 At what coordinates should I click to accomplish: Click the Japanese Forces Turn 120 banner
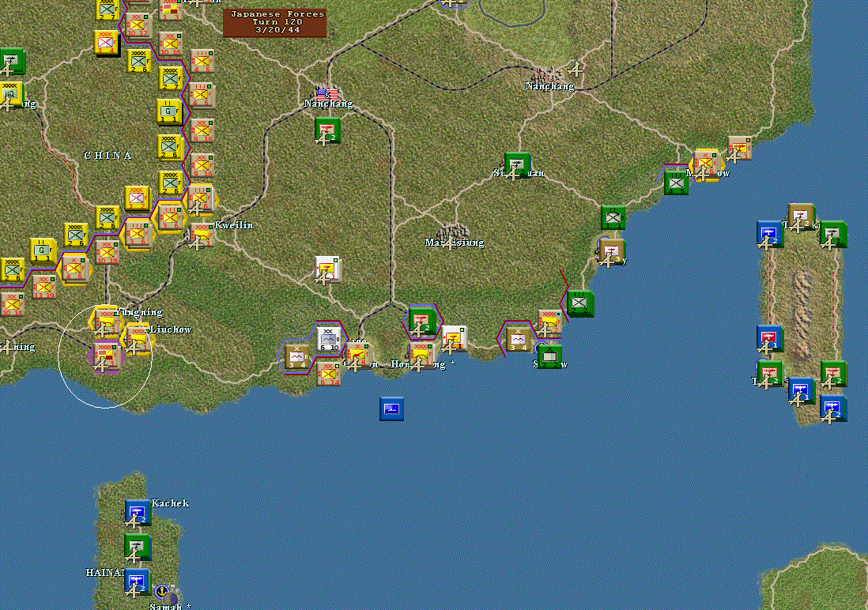click(274, 23)
